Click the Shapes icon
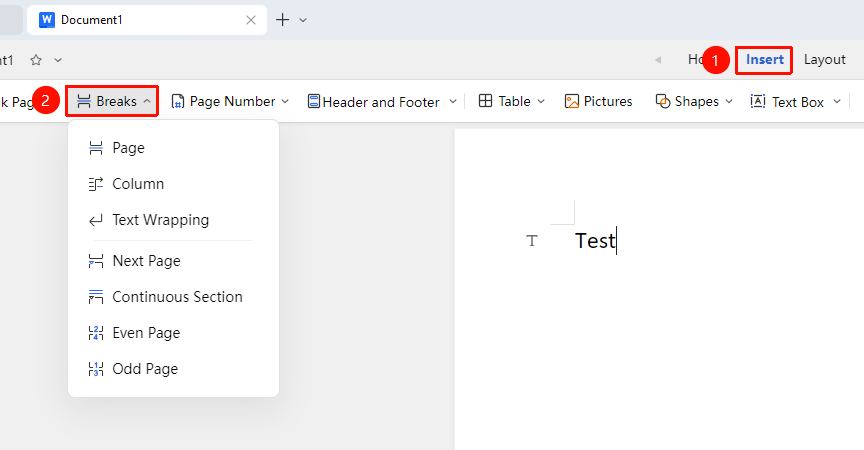Image resolution: width=864 pixels, height=450 pixels. coord(663,101)
